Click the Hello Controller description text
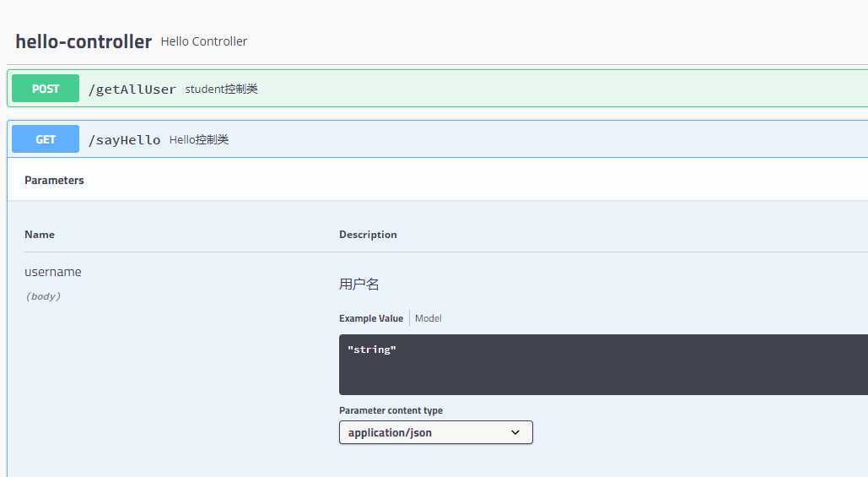 point(204,41)
